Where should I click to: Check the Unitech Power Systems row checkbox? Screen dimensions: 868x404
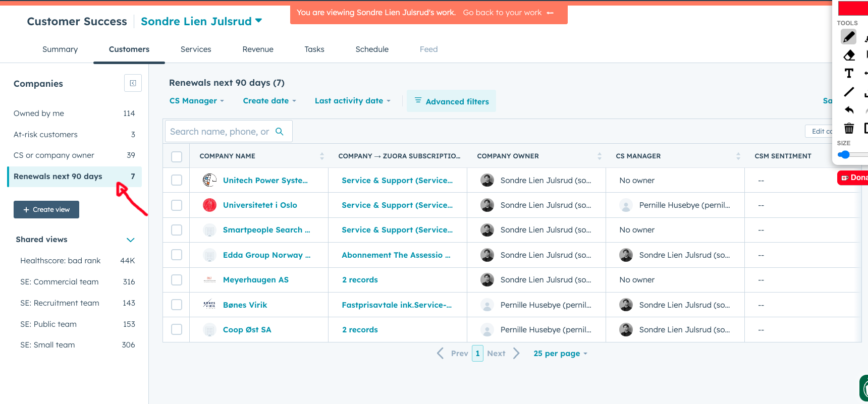click(x=177, y=180)
